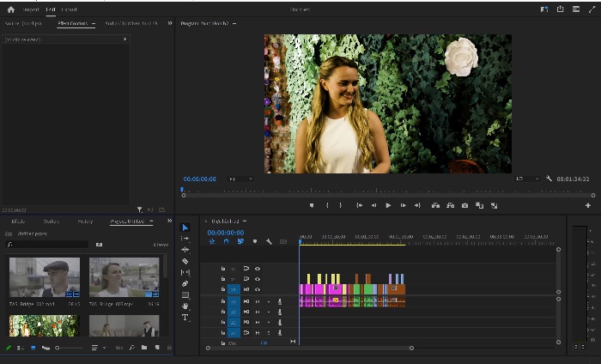The image size is (601, 364).
Task: Select the Pen tool
Action: 185,284
